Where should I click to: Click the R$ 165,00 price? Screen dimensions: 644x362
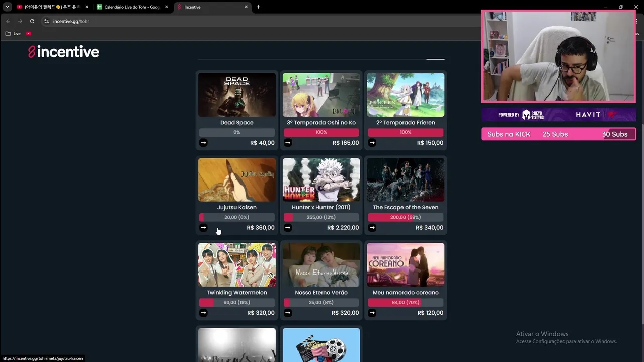coord(346,143)
